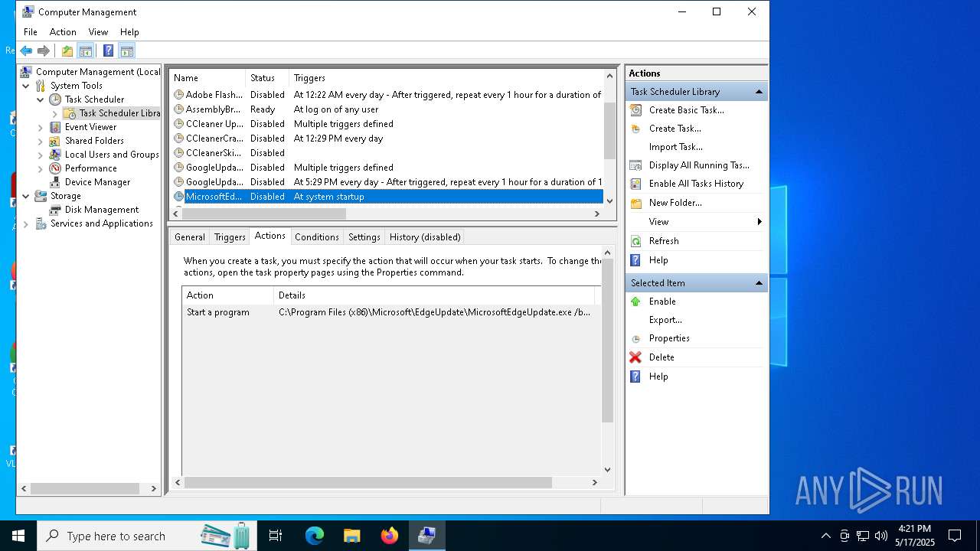This screenshot has height=551, width=980.
Task: Open Event Viewer node
Action: point(90,127)
